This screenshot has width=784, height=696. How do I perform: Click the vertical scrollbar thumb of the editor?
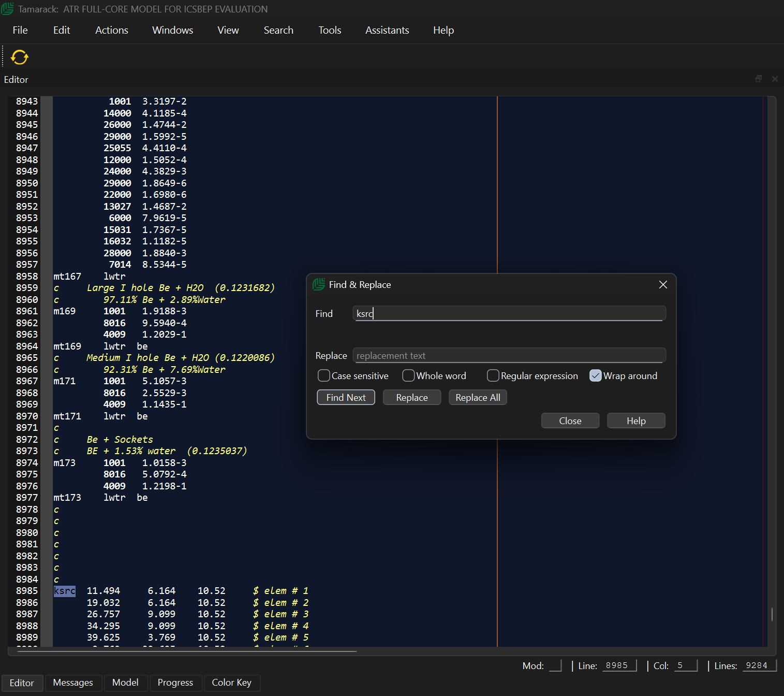pyautogui.click(x=772, y=615)
